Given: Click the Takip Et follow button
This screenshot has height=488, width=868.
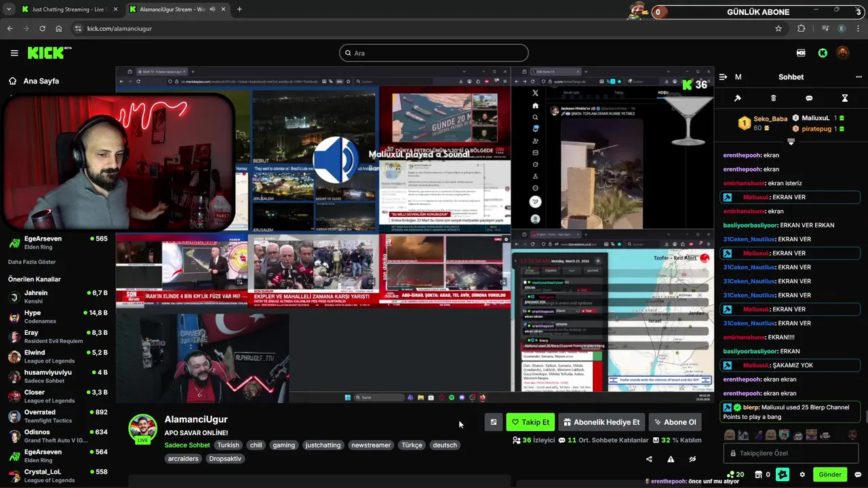Looking at the screenshot, I should coord(530,422).
